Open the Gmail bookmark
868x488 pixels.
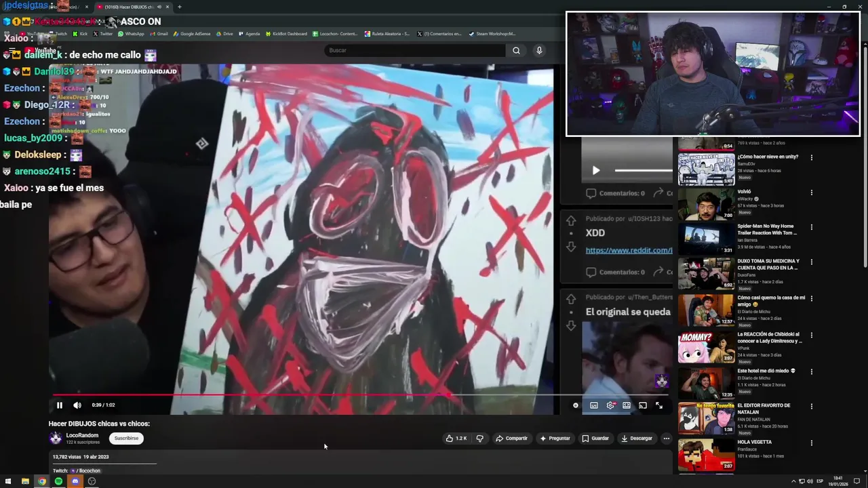(x=159, y=34)
